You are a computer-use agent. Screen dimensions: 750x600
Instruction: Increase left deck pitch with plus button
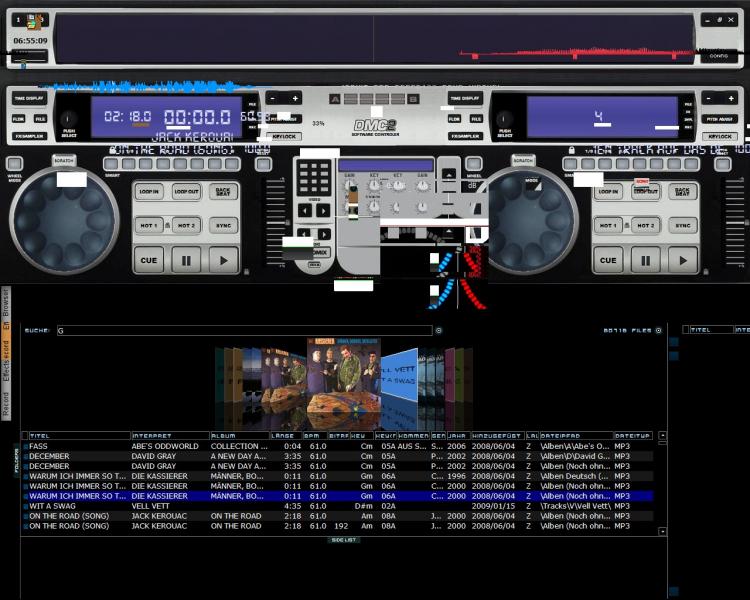295,99
